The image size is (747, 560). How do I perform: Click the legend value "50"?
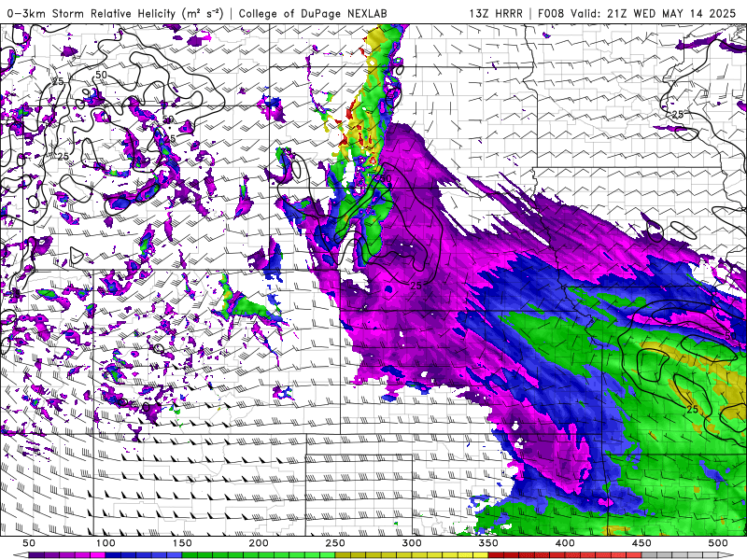click(29, 543)
